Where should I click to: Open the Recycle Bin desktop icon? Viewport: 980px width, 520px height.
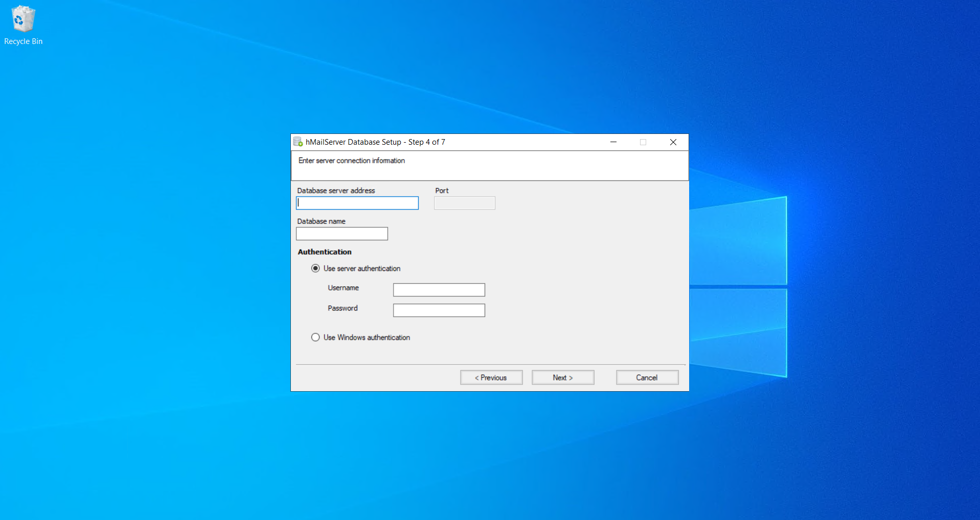tap(23, 26)
